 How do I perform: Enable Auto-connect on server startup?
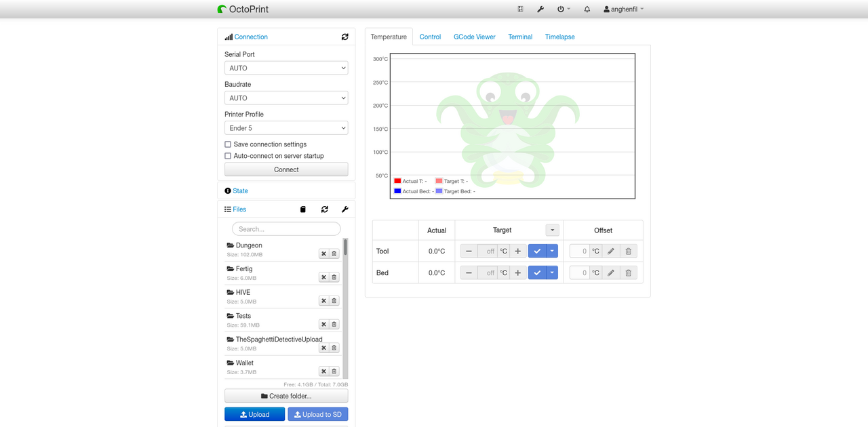point(228,156)
